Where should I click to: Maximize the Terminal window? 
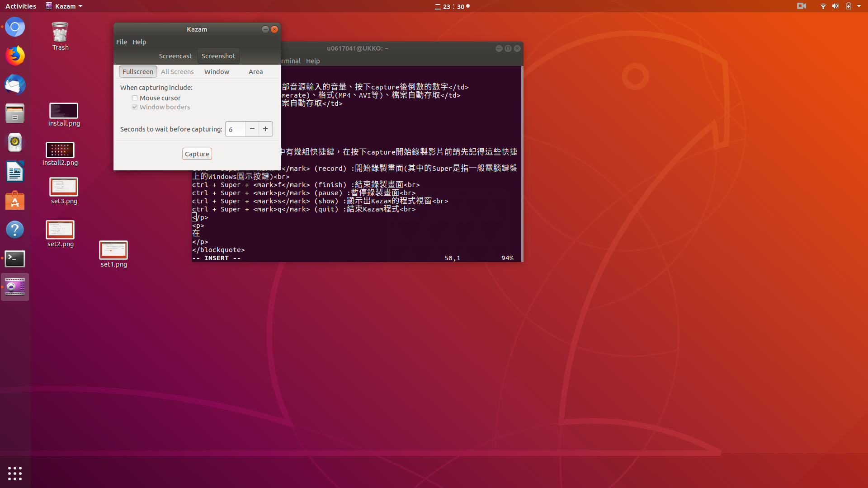(x=508, y=48)
